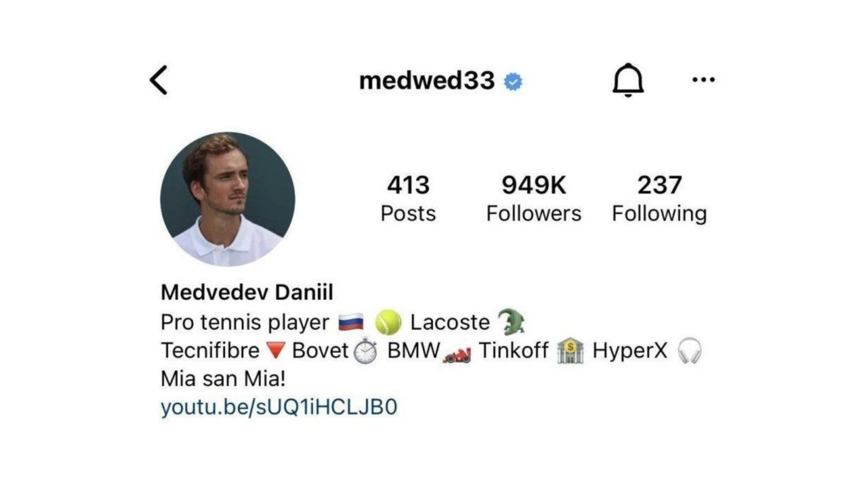Open the 237 Following list
The width and height of the screenshot is (868, 488).
(x=659, y=199)
